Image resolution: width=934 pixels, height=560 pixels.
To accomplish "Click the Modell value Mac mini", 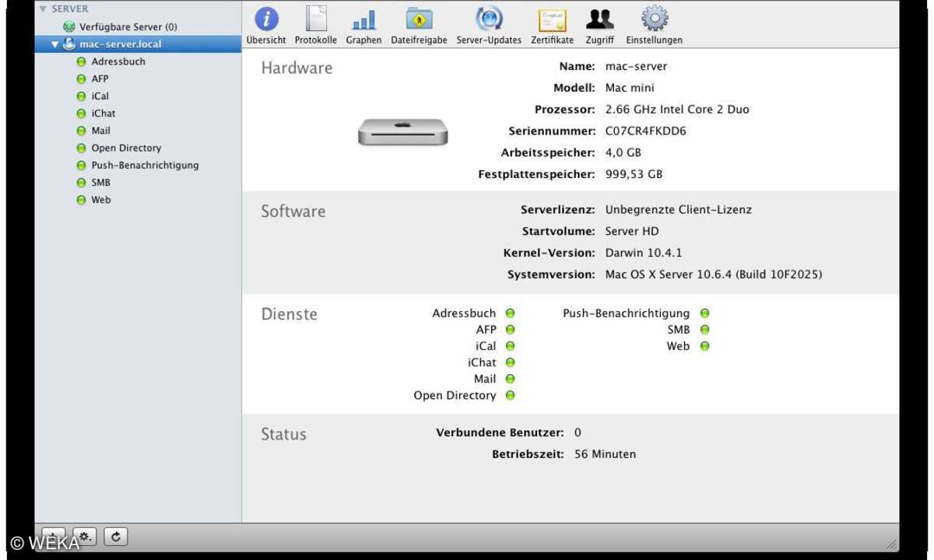I will pos(630,88).
